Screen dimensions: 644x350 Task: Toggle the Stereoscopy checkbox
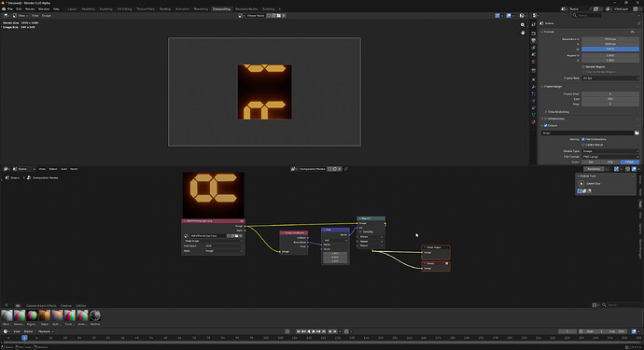(x=545, y=119)
